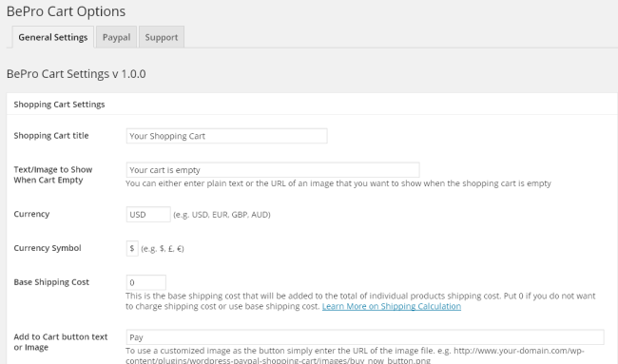Open the Paypal tab
618x364 pixels.
[116, 37]
